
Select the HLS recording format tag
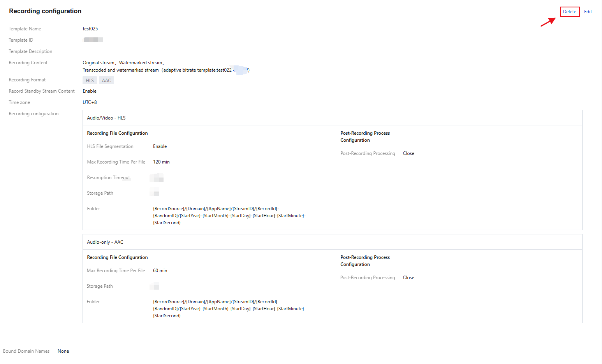[x=90, y=81]
